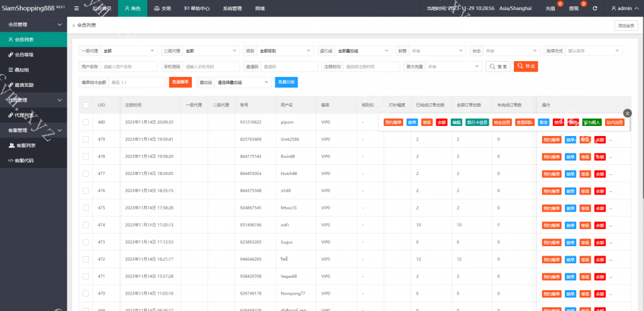644x311 pixels.
Task: Show more actions ellipsis for Vegas88 row
Action: pos(611,277)
